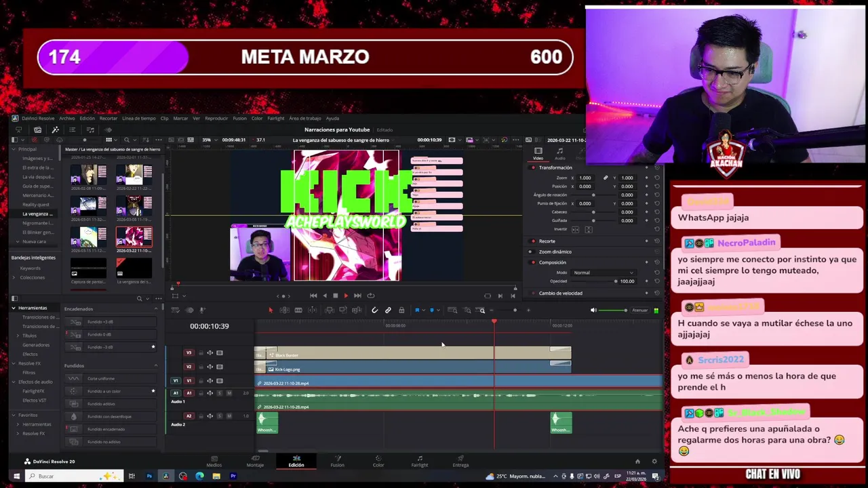This screenshot has width=868, height=488.
Task: Expand the Nueva cara bin
Action: (x=17, y=241)
